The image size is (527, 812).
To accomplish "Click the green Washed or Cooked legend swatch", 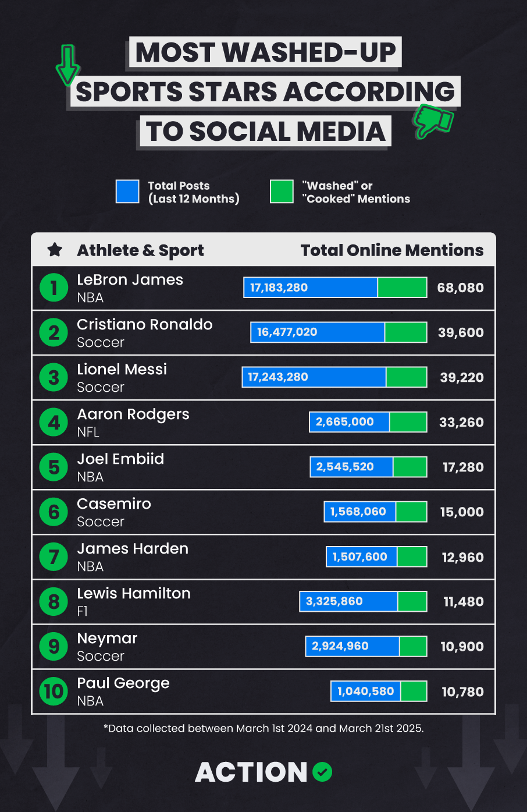I will tap(282, 192).
